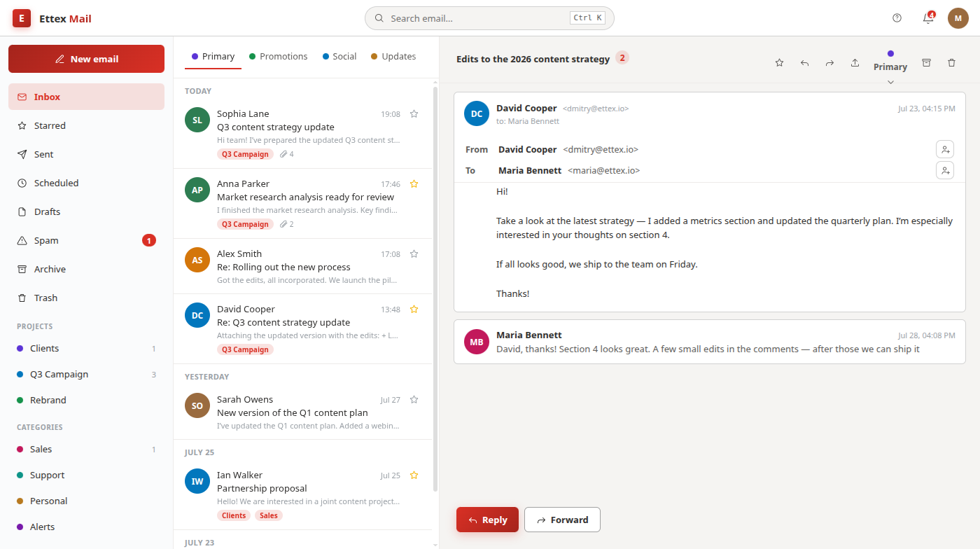This screenshot has width=980, height=549.
Task: Open the help question-mark icon
Action: tap(897, 18)
